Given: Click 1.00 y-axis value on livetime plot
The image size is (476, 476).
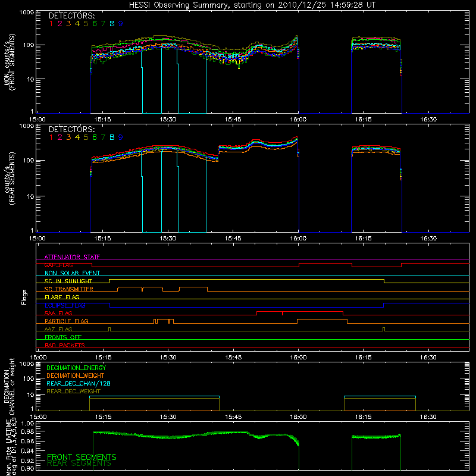Looking at the screenshot, I should [x=27, y=424].
